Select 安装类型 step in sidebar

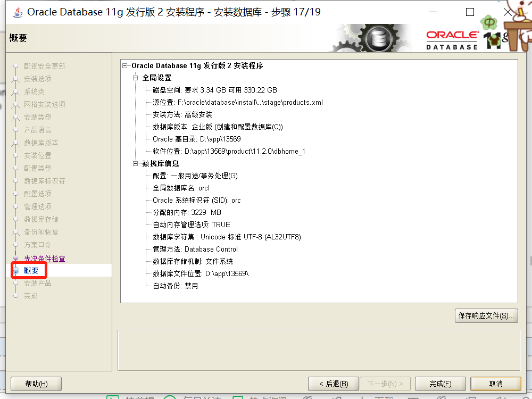point(38,118)
